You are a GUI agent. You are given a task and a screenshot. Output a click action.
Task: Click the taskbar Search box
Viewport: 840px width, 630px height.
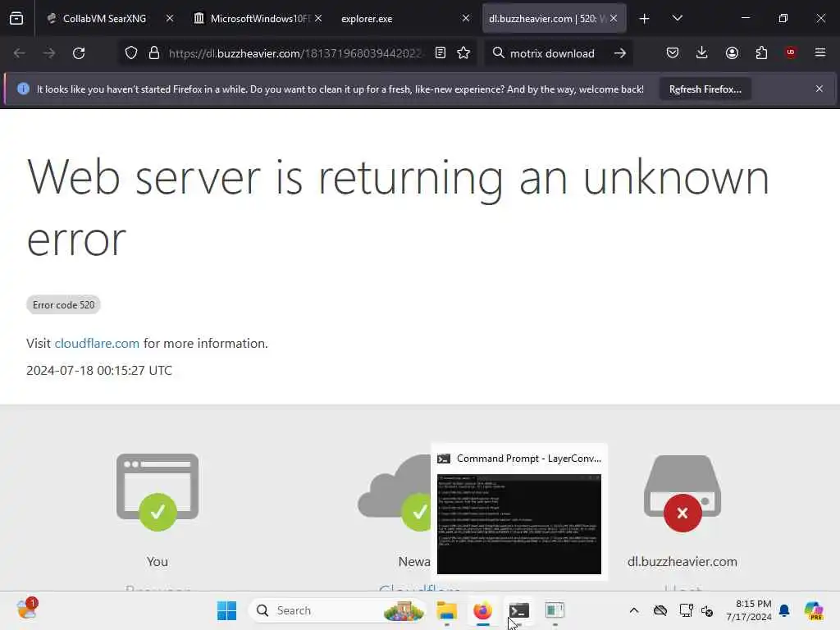point(337,610)
